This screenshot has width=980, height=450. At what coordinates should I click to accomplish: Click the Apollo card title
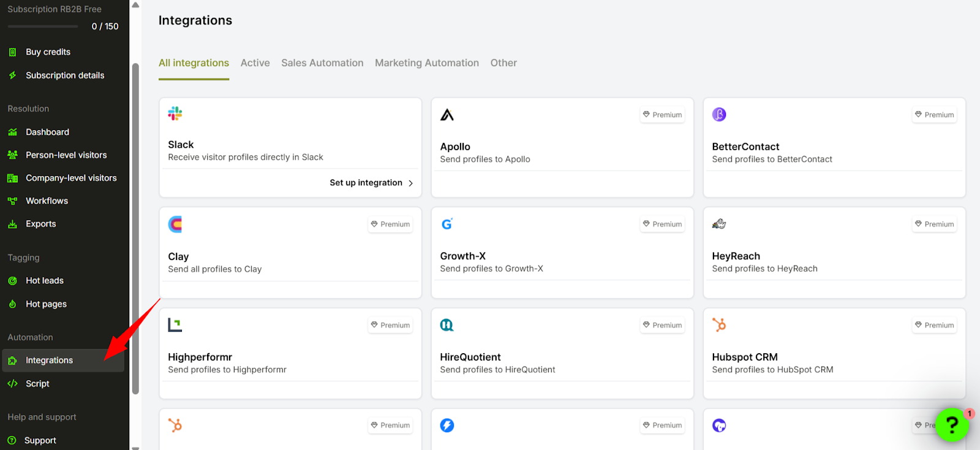(455, 147)
